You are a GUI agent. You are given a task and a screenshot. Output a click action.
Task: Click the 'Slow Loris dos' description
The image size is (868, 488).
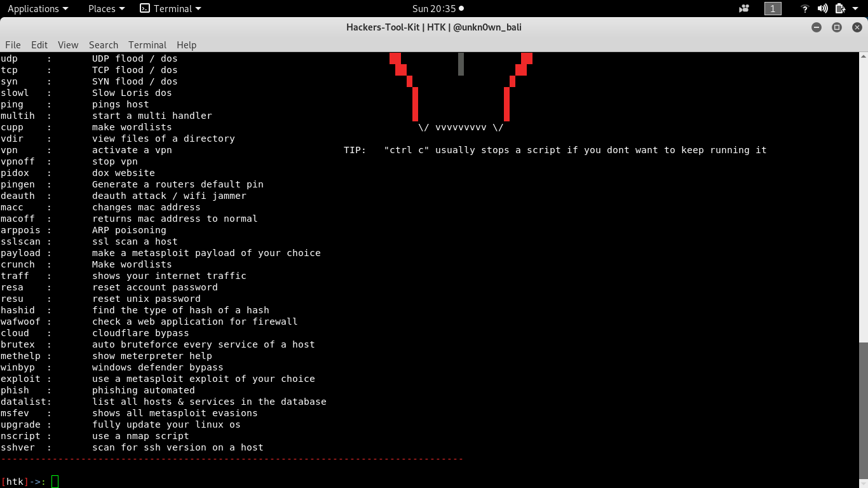(x=132, y=93)
